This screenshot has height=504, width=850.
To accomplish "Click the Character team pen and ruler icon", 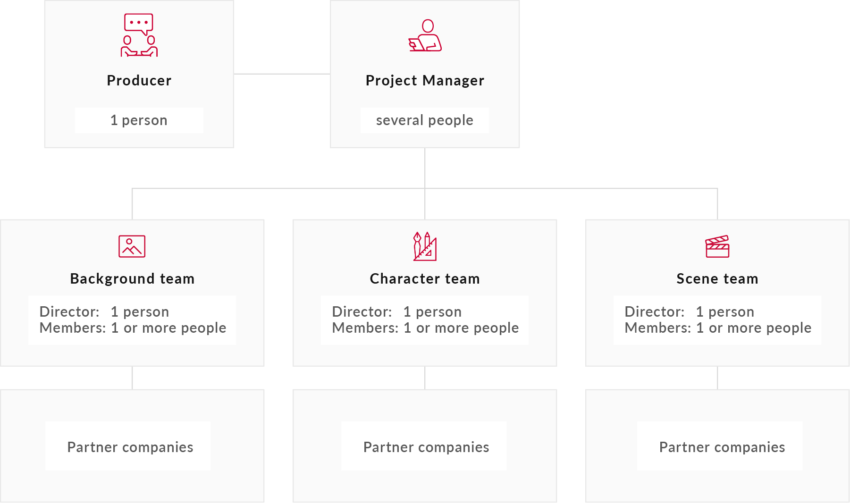I will click(x=425, y=246).
